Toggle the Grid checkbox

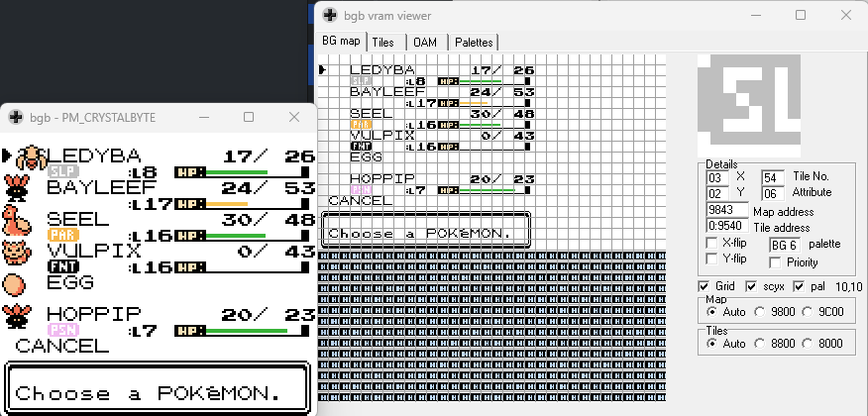click(x=704, y=286)
